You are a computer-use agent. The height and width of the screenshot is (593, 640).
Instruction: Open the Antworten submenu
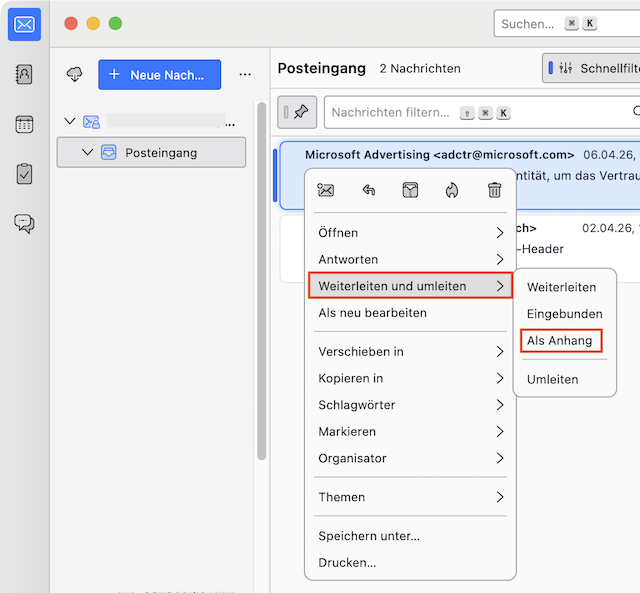point(410,259)
